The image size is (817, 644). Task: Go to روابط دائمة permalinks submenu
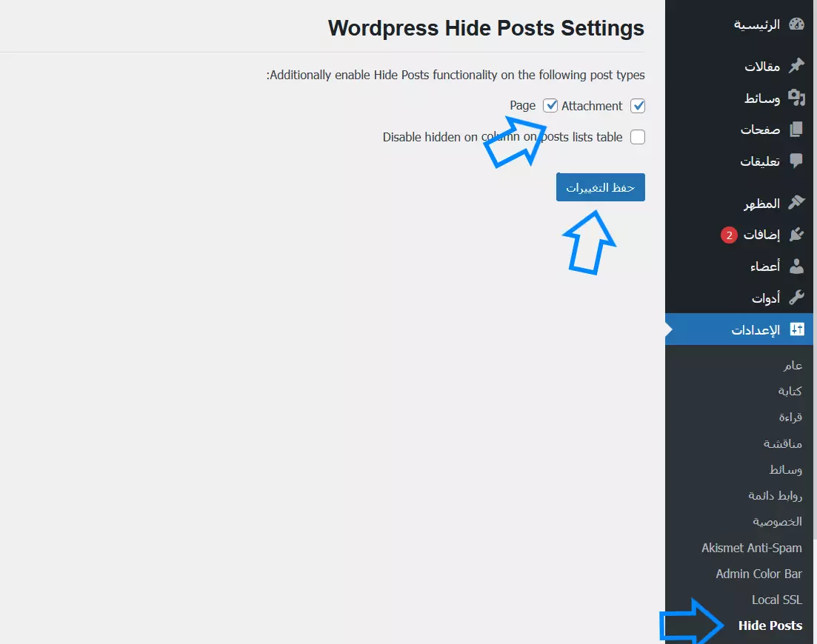click(x=776, y=495)
